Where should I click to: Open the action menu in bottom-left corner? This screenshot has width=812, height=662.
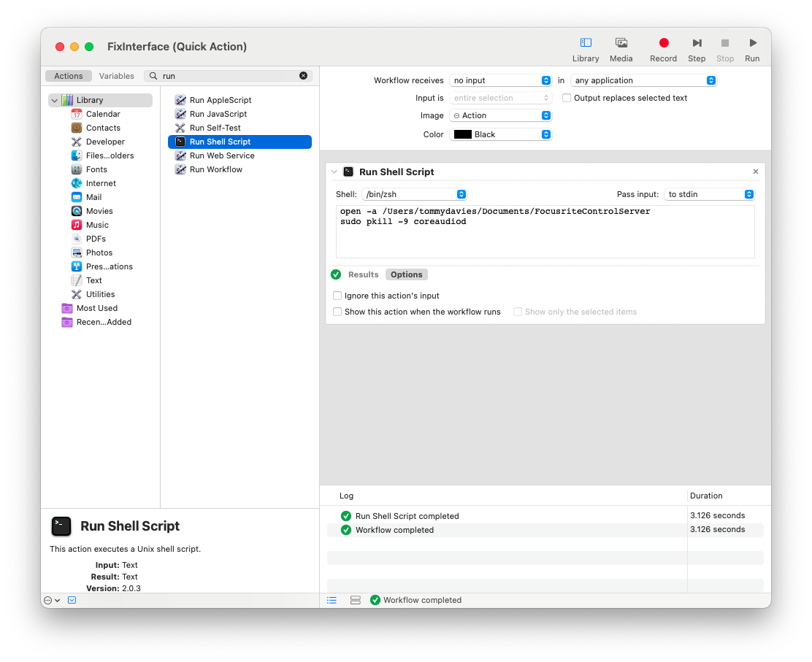pos(52,601)
